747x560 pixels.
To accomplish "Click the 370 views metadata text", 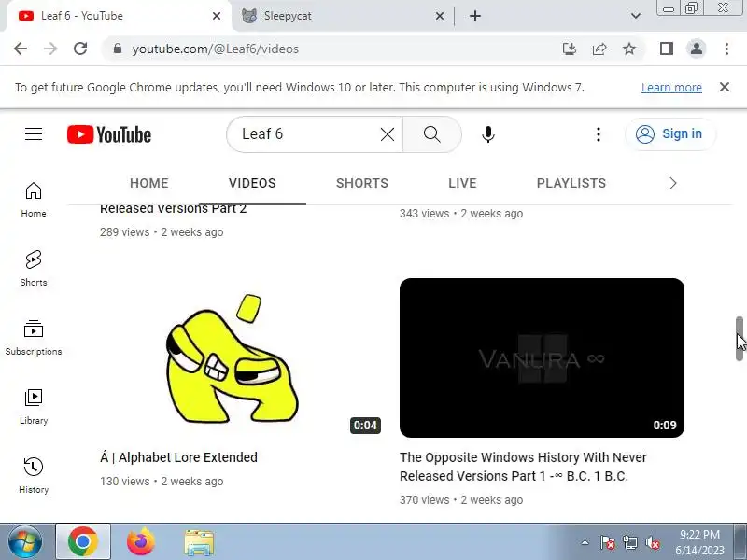I will [x=425, y=500].
